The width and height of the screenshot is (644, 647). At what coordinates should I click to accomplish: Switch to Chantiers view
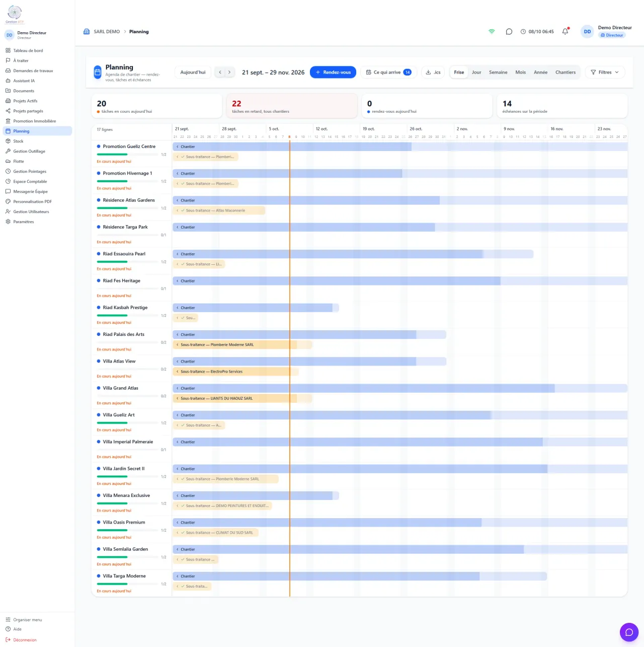tap(566, 72)
